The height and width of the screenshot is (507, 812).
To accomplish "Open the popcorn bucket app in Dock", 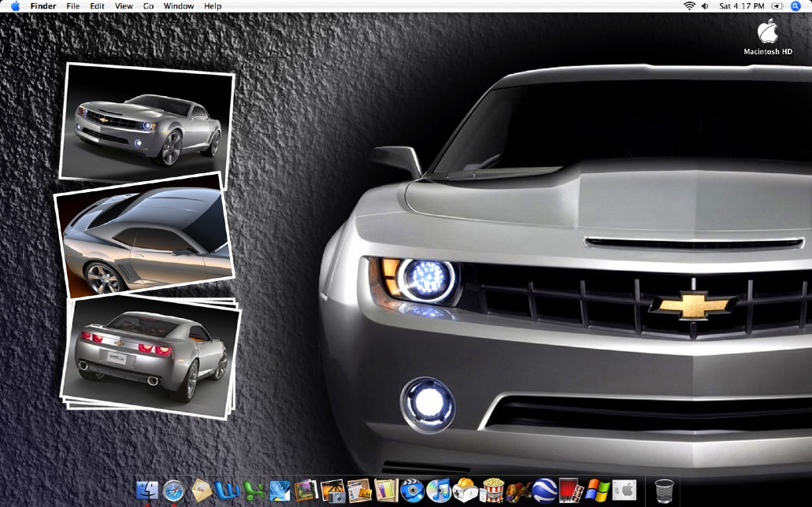I will pyautogui.click(x=492, y=490).
